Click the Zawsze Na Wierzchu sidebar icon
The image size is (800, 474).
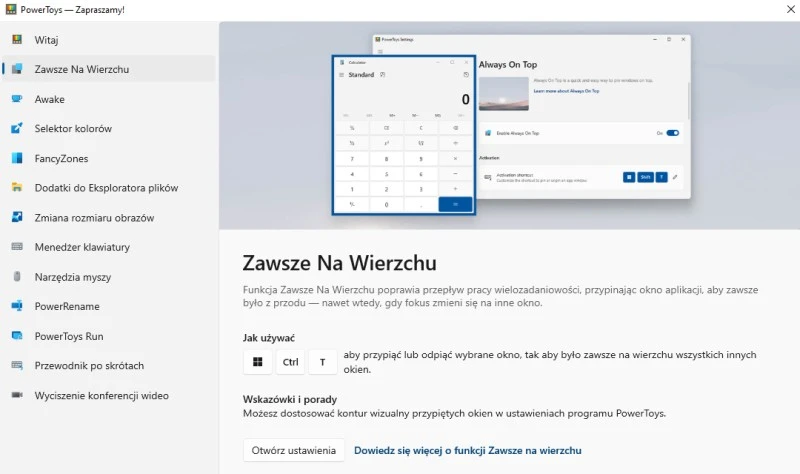[17, 69]
